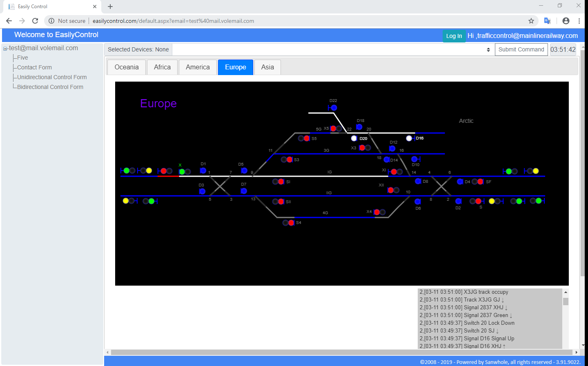The image size is (588, 366).
Task: Open the Bidirectional Control Form item
Action: pyautogui.click(x=50, y=87)
